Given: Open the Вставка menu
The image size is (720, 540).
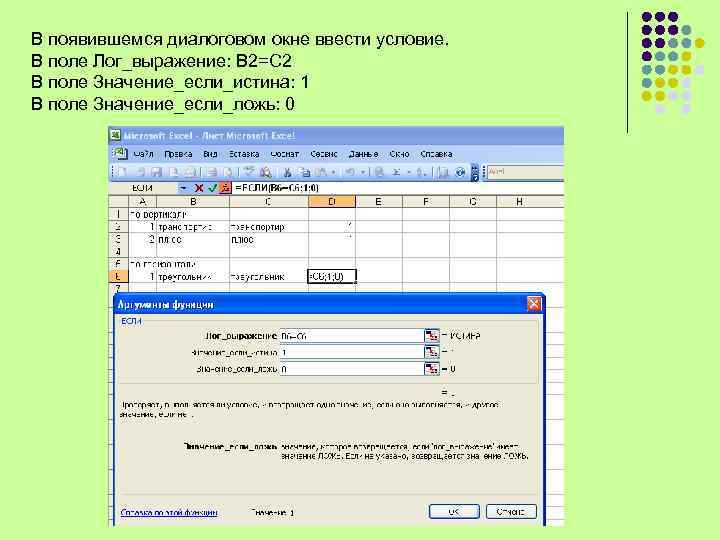Looking at the screenshot, I should (244, 154).
